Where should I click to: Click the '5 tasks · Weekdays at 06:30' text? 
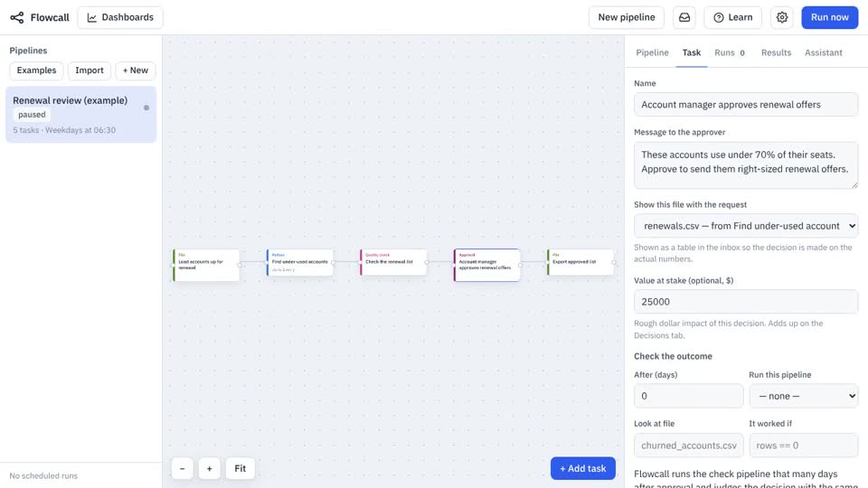pyautogui.click(x=64, y=130)
